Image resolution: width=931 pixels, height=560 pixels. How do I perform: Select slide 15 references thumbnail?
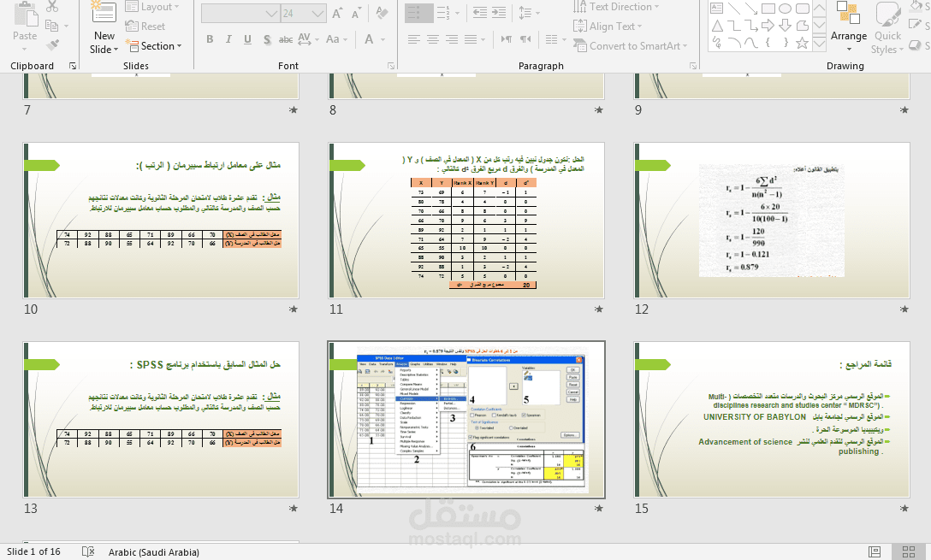[x=772, y=420]
